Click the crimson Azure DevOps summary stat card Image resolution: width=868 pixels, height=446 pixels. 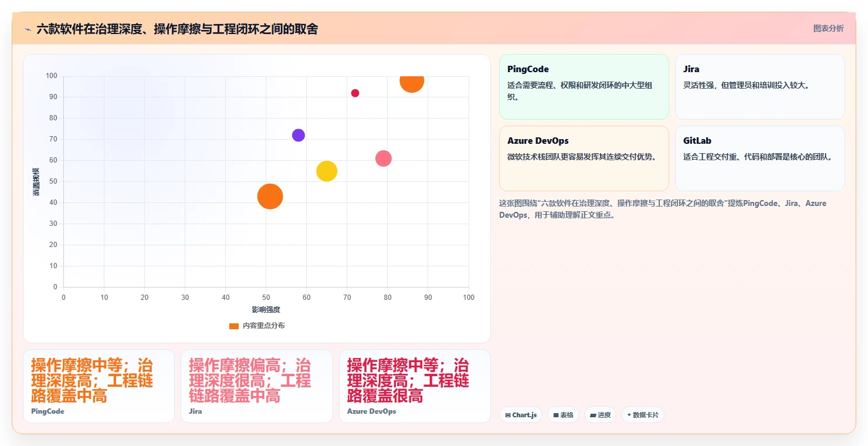(x=415, y=386)
